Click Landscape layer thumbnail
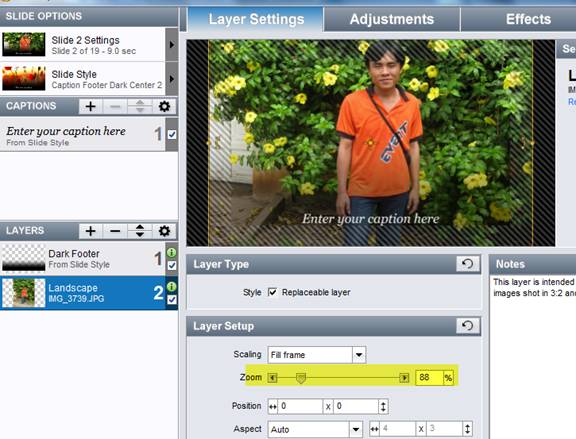 click(24, 293)
